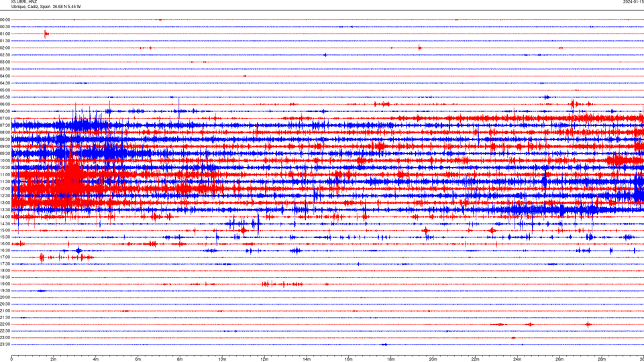Click the "16m" minute axis label
The height and width of the screenshot is (362, 644).
point(349,359)
